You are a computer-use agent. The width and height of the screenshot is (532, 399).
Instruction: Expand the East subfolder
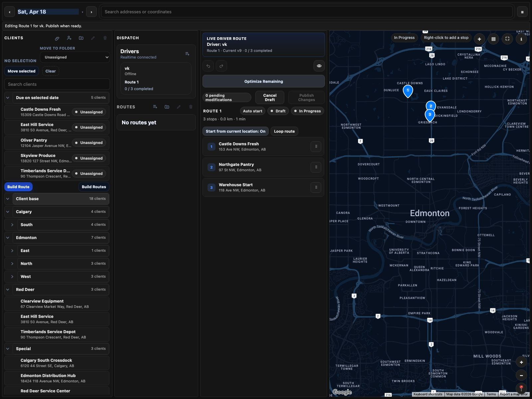[x=12, y=251]
